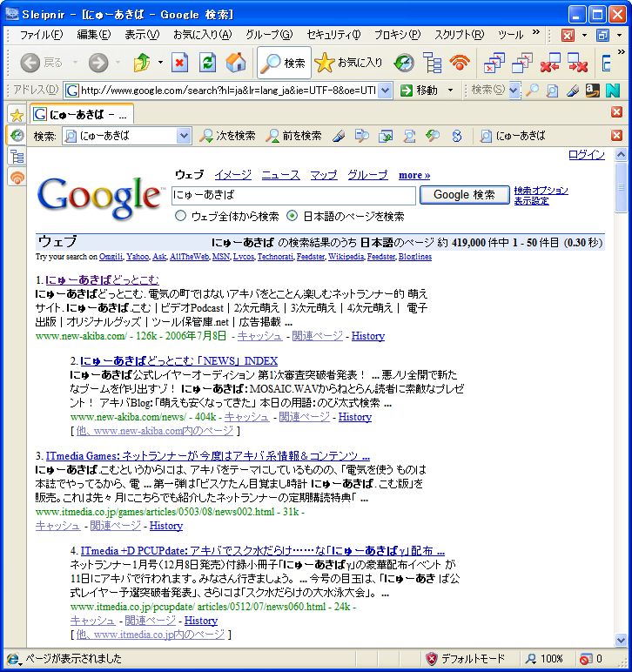The image size is (632, 672).
Task: Open the 検索オプション link
Action: pyautogui.click(x=541, y=191)
